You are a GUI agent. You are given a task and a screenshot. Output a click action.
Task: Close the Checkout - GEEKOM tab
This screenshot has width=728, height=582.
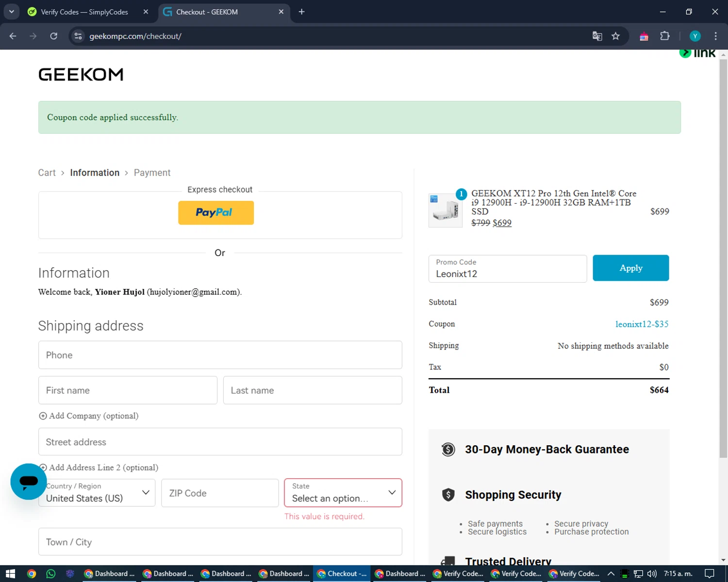[281, 12]
